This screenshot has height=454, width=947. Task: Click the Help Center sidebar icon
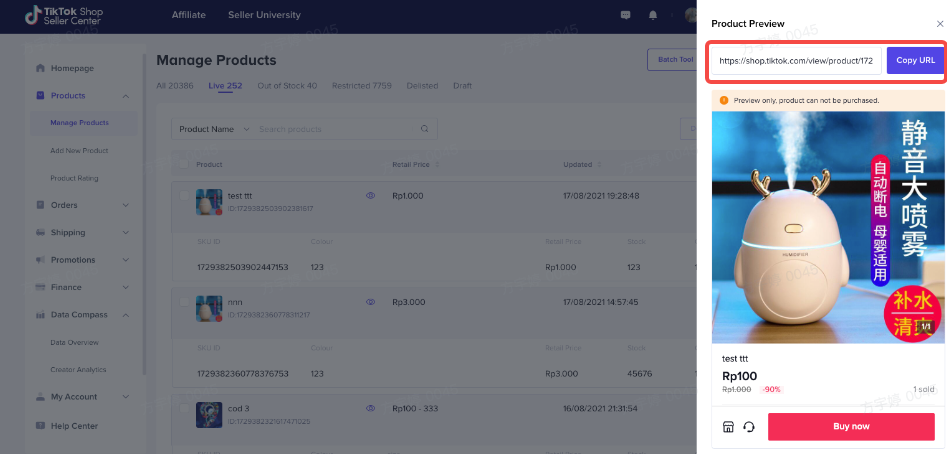point(40,426)
